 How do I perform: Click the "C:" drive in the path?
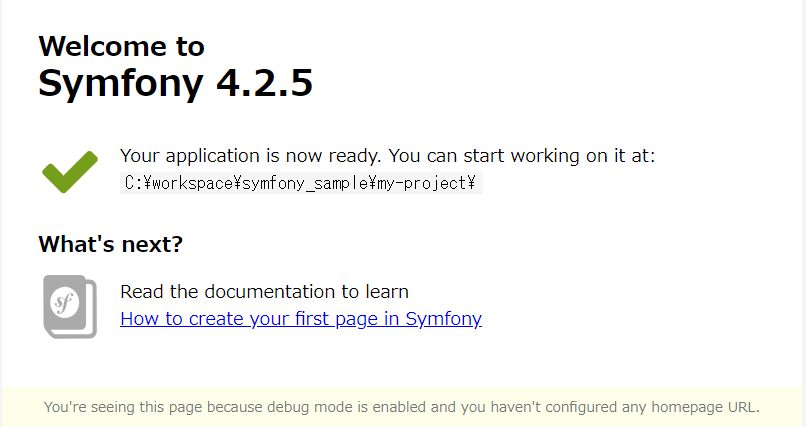click(134, 184)
